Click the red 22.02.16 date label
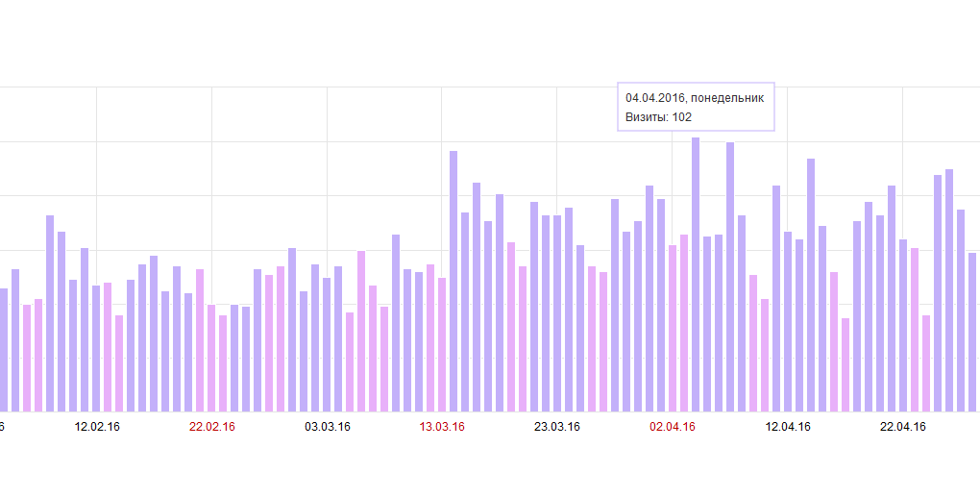Image resolution: width=980 pixels, height=498 pixels. click(212, 427)
